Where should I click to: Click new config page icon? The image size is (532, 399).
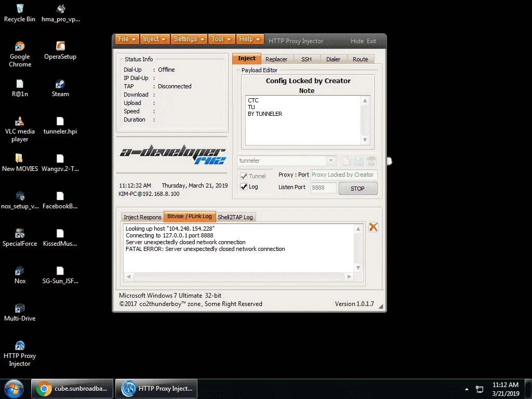tap(346, 161)
